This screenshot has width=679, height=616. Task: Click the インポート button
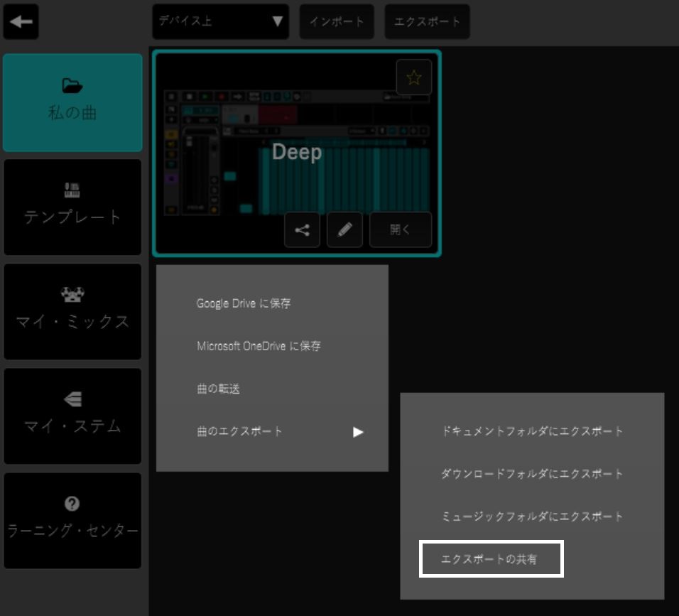coord(337,21)
